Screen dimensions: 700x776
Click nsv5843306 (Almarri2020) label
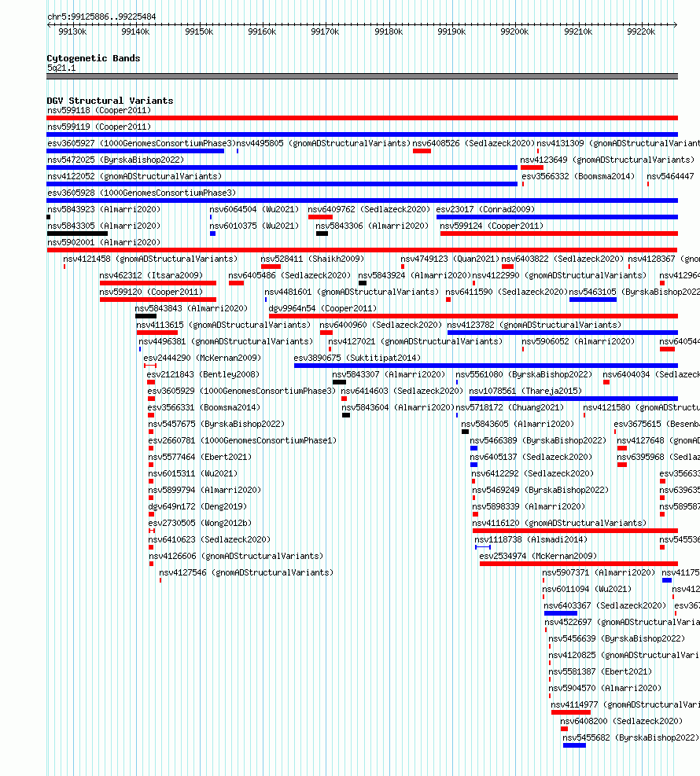coord(372,226)
